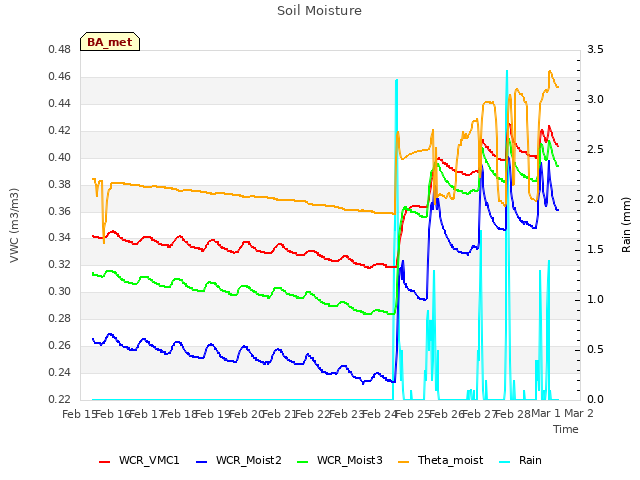
Task: Click the 3.5 right axis tick label
Action: [595, 49]
